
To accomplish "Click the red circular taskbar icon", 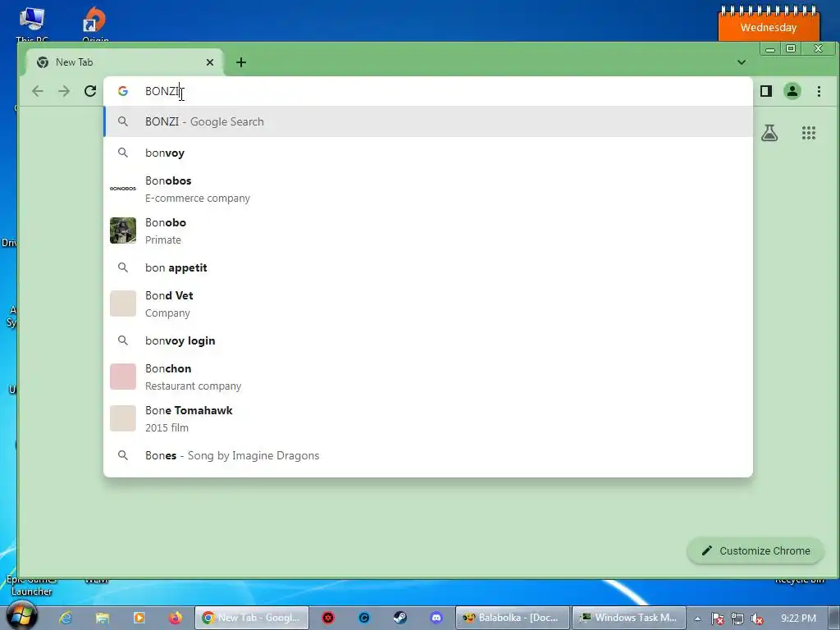I will [x=328, y=618].
